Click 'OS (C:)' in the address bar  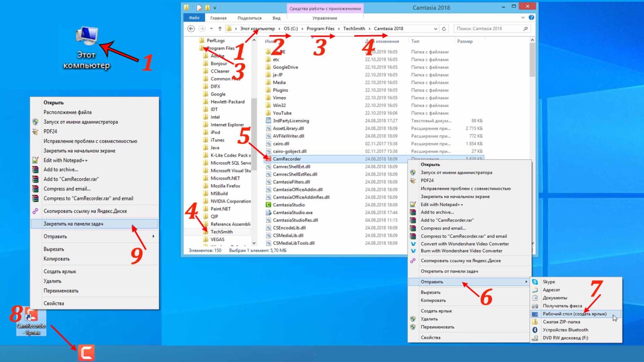(291, 28)
